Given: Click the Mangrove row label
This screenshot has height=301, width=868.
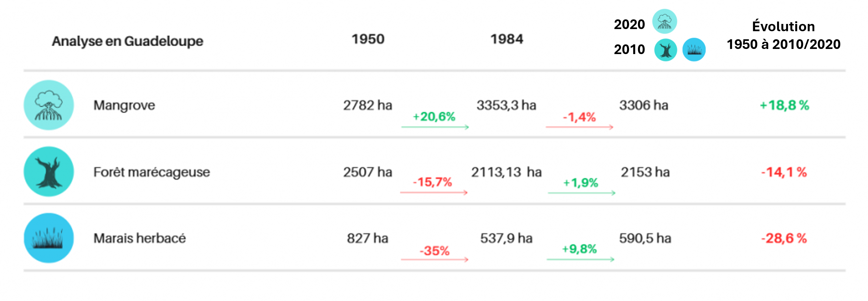Looking at the screenshot, I should pos(124,105).
